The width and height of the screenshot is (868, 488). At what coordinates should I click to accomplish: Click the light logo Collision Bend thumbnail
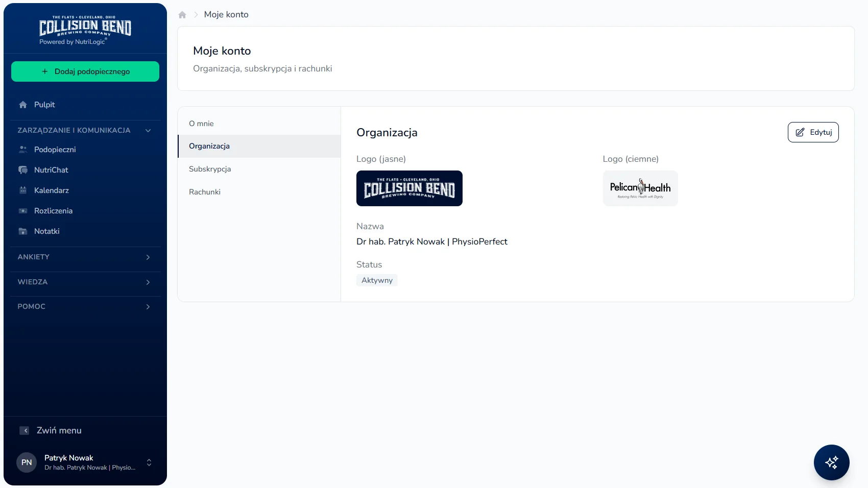click(409, 188)
